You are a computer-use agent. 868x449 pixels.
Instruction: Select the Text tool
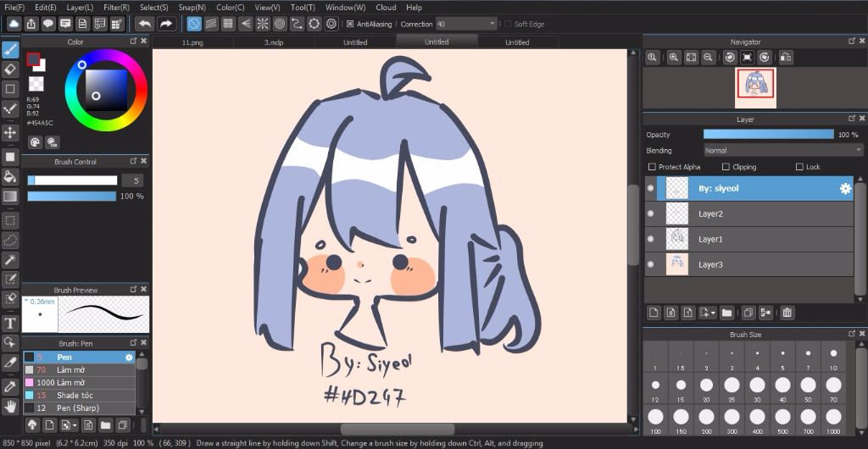coord(10,323)
